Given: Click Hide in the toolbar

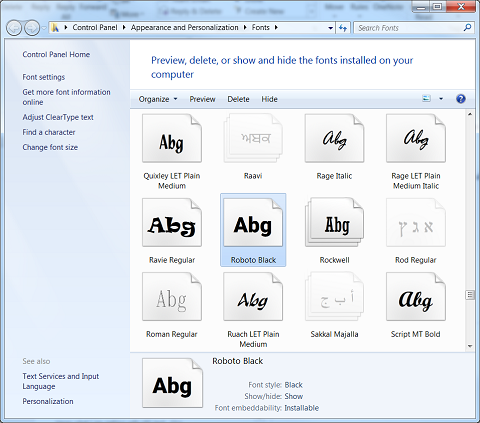Looking at the screenshot, I should pyautogui.click(x=269, y=99).
